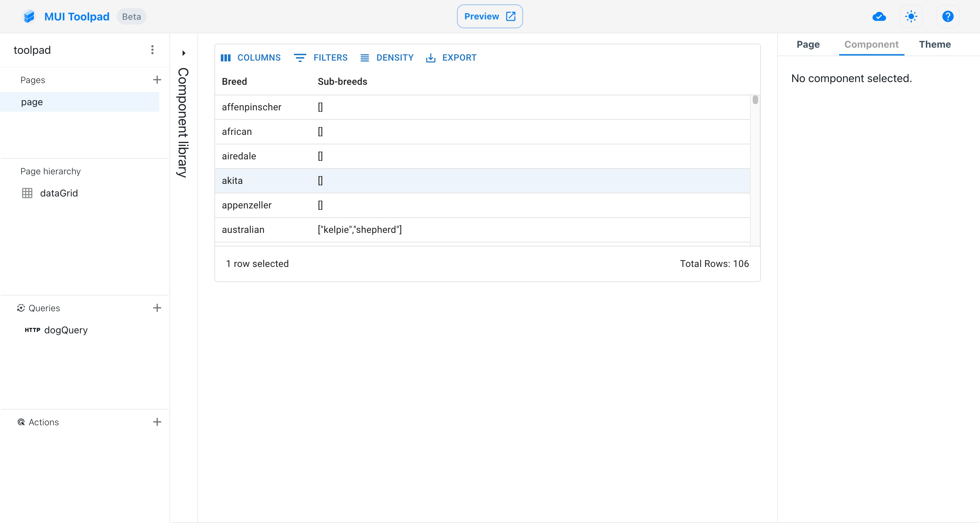
Task: Add a new action with plus icon
Action: coord(157,422)
